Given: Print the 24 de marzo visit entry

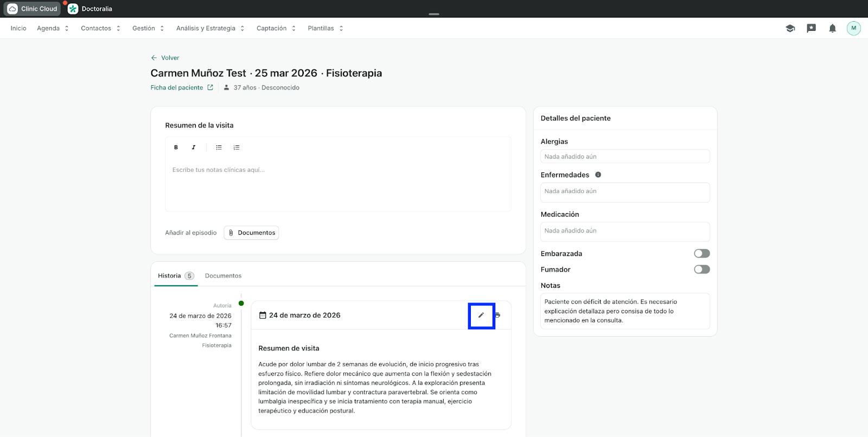Looking at the screenshot, I should coord(497,315).
